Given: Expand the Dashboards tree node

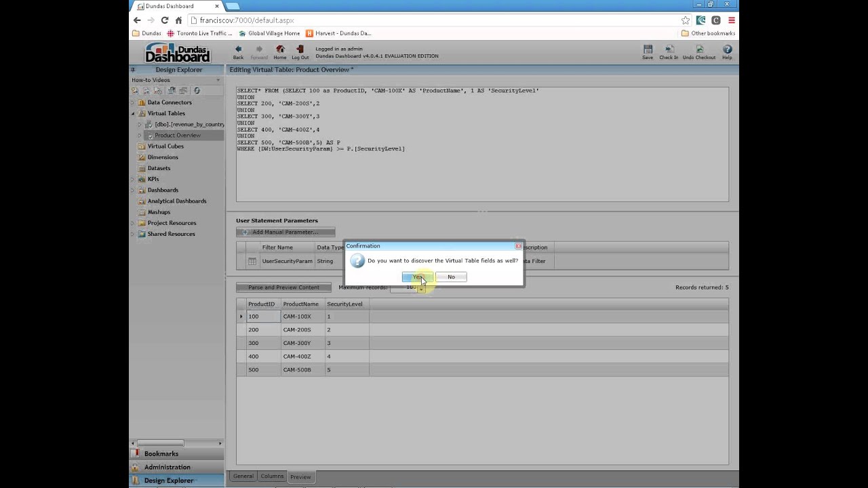Looking at the screenshot, I should [x=133, y=190].
